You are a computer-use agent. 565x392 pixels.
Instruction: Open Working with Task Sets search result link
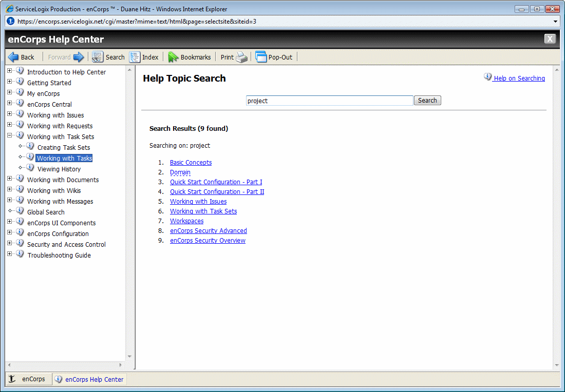pos(203,211)
